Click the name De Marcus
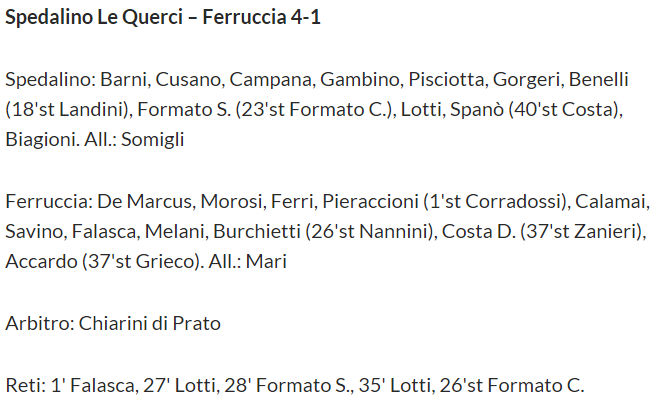The height and width of the screenshot is (404, 659). [145, 202]
